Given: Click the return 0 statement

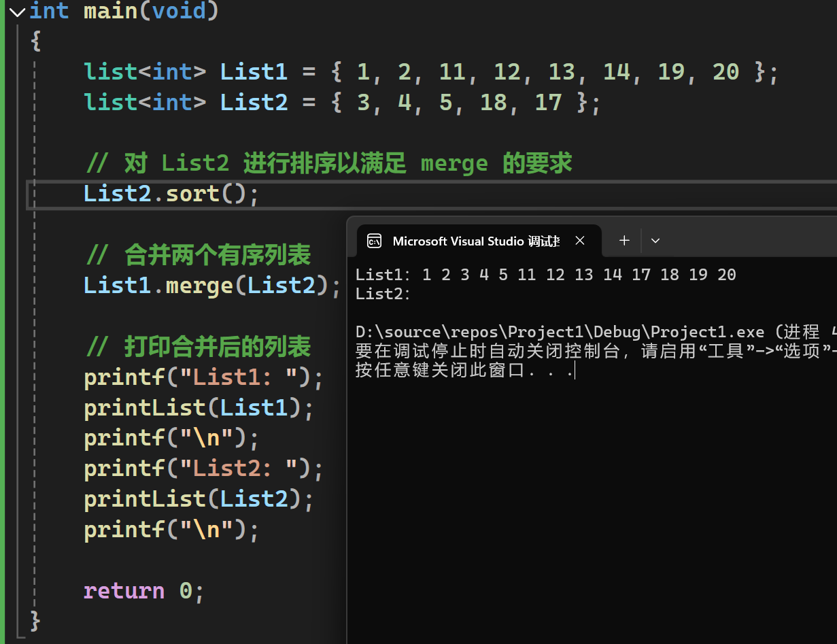Looking at the screenshot, I should click(x=143, y=590).
